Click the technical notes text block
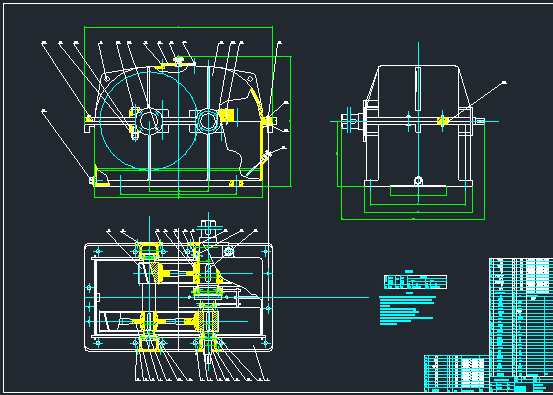 coord(407,310)
